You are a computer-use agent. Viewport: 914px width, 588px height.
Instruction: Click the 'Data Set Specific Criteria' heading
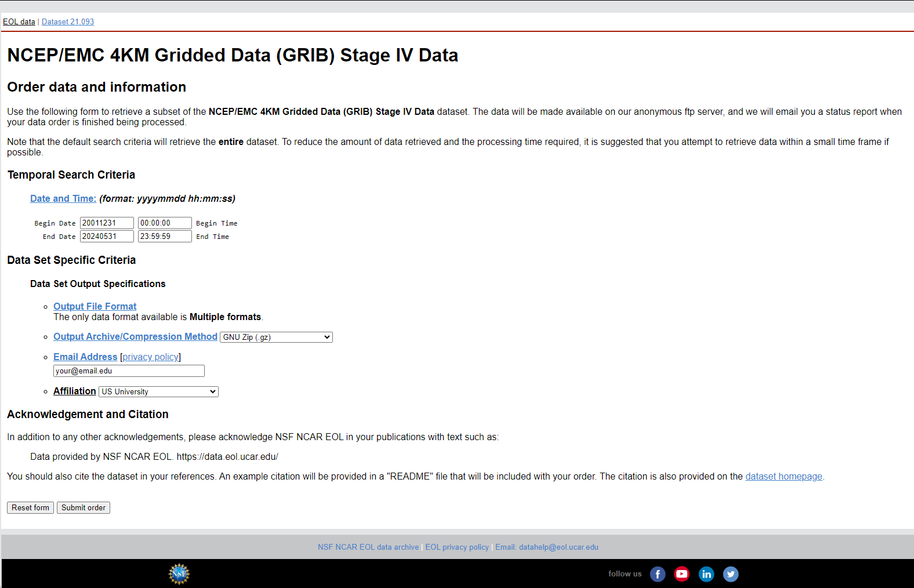[x=71, y=260]
